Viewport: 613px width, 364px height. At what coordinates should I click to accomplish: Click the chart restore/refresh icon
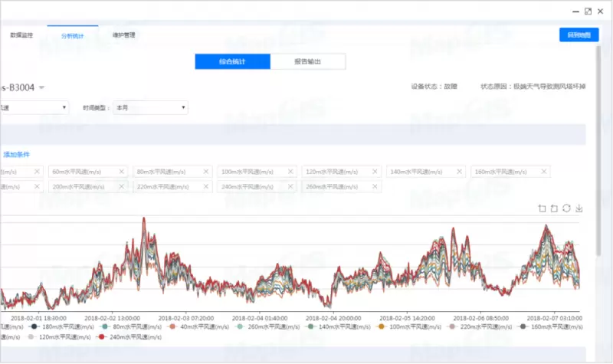pyautogui.click(x=566, y=208)
